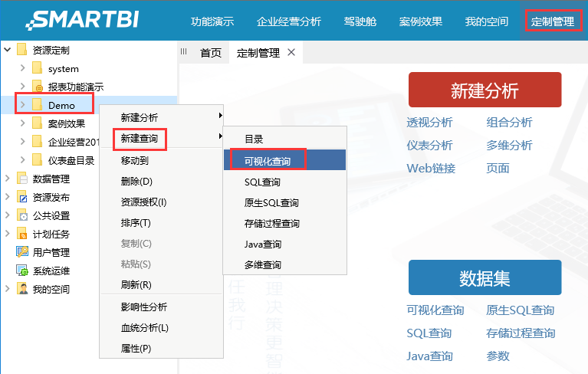Open the 组合分析 link
Screen dimensions: 588x374
coord(509,122)
